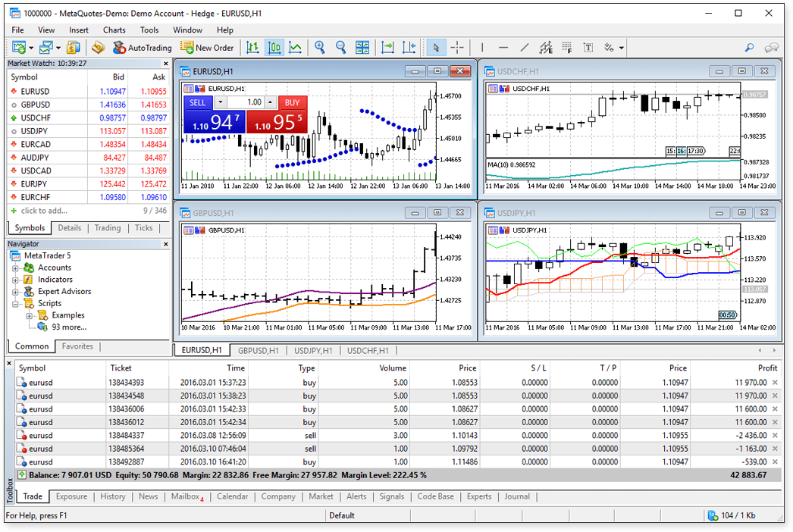
Task: Open the Insert menu
Action: [x=78, y=30]
